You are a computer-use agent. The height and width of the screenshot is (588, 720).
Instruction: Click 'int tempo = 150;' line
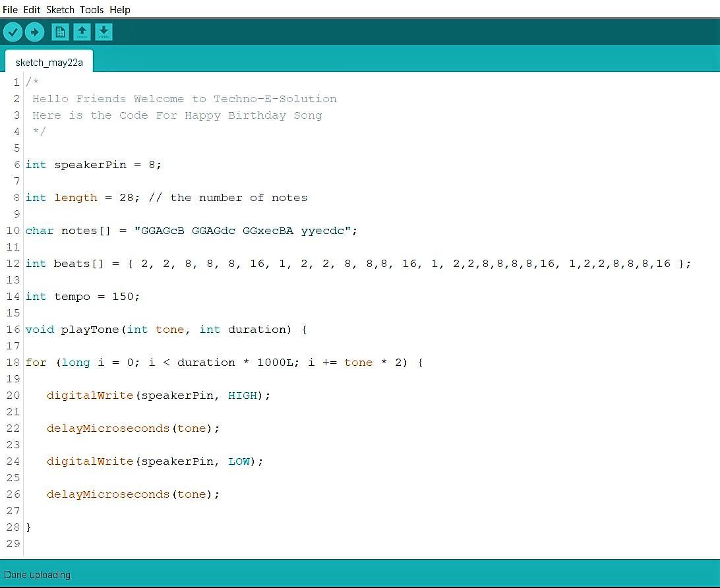click(x=82, y=297)
